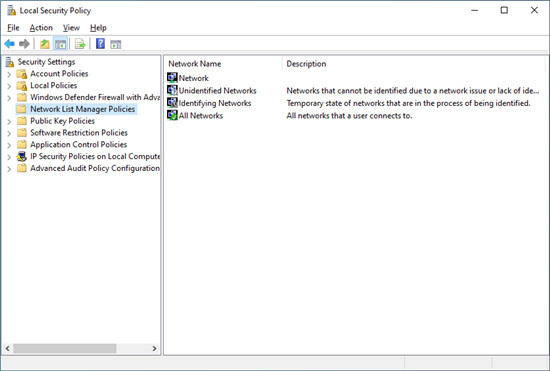
Task: Close the Local Security Policy window
Action: pos(534,11)
